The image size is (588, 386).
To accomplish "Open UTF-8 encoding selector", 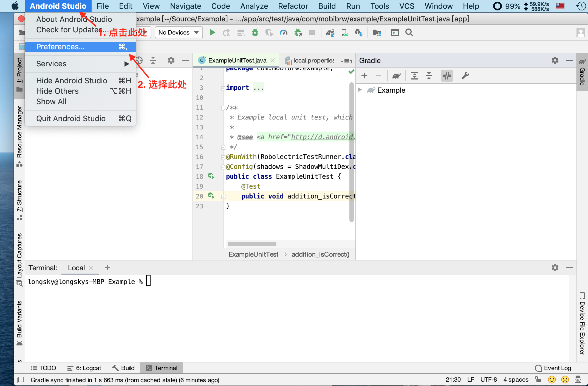I will pyautogui.click(x=488, y=379).
